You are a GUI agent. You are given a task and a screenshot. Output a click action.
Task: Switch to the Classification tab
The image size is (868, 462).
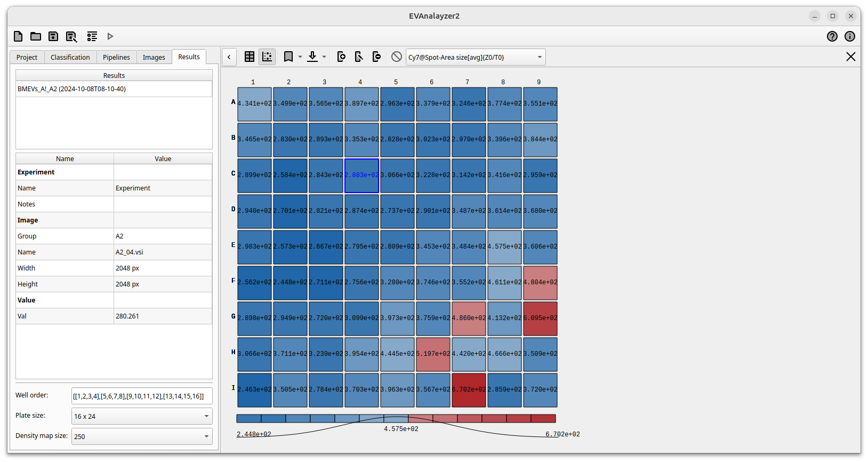pyautogui.click(x=70, y=57)
